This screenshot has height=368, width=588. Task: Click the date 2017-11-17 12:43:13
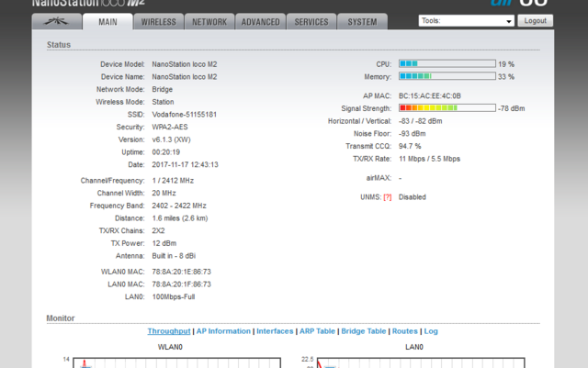click(x=185, y=165)
